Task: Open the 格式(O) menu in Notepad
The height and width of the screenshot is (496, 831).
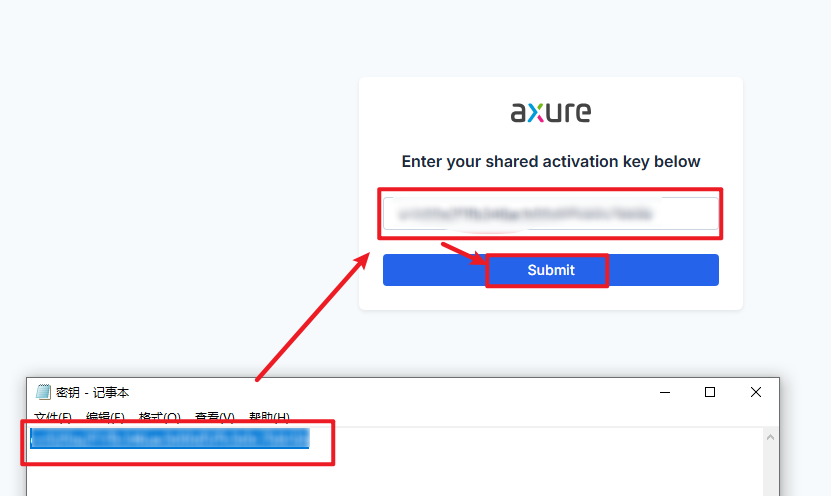Action: point(160,417)
